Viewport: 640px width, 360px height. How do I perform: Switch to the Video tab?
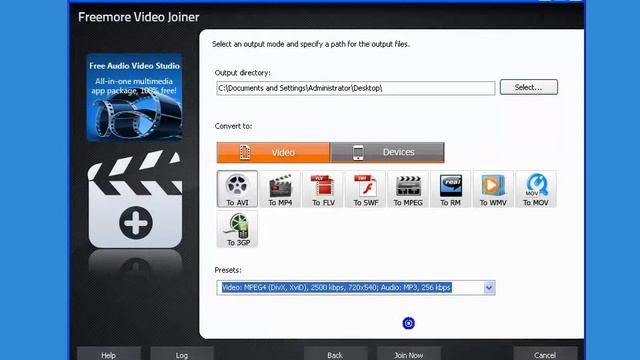pyautogui.click(x=273, y=153)
